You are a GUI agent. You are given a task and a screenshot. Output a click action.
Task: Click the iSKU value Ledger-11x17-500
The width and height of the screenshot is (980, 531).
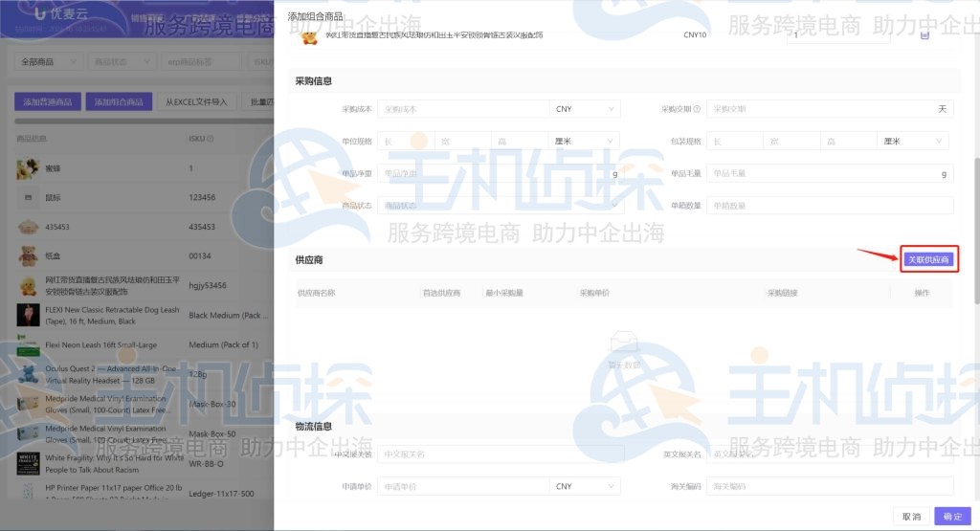(x=221, y=494)
